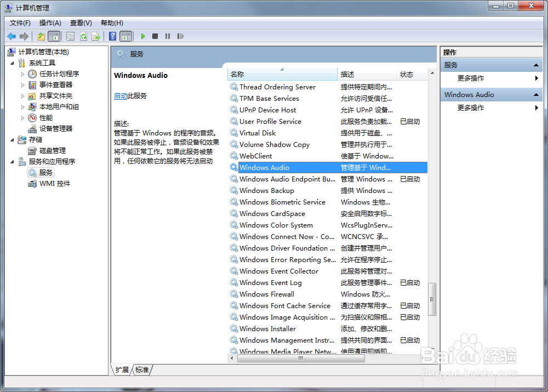Sort by the 状态 column header
The height and width of the screenshot is (392, 548).
coord(412,75)
